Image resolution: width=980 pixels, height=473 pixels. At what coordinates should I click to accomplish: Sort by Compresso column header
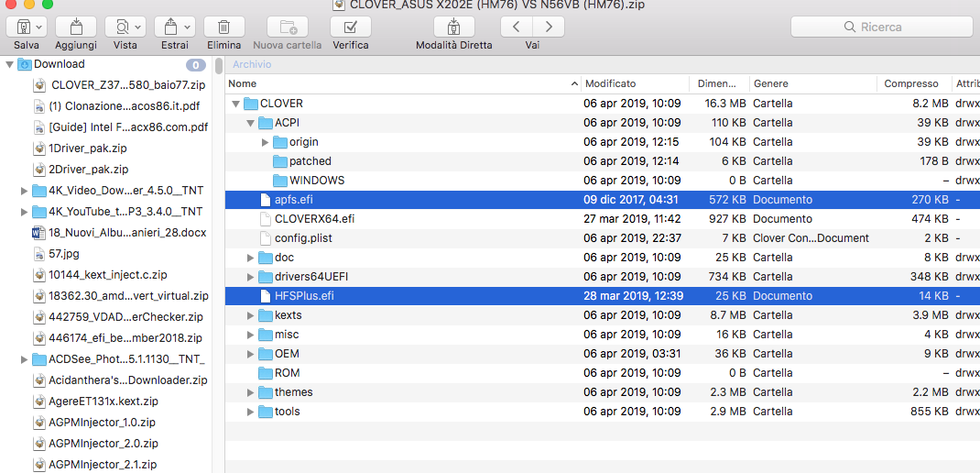pos(914,83)
